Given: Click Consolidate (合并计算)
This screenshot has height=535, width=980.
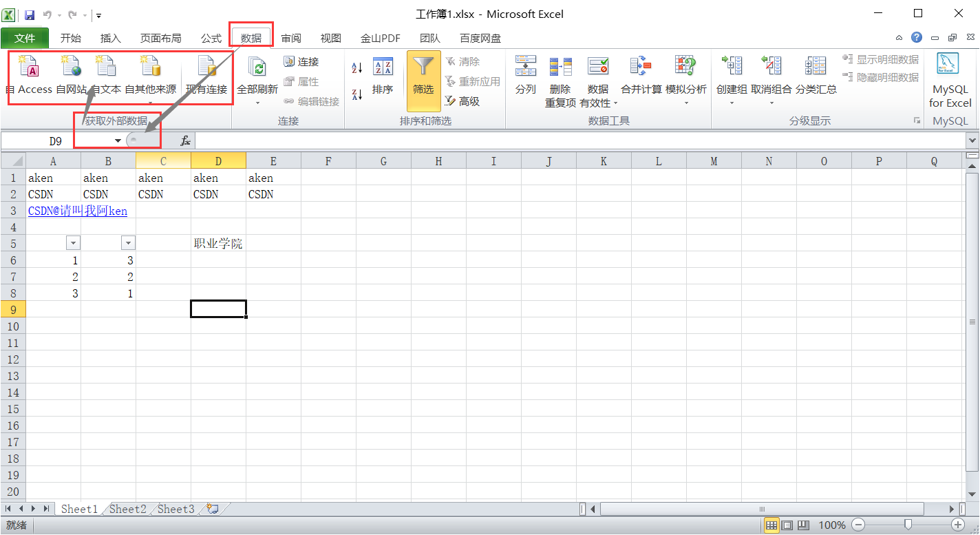Looking at the screenshot, I should tap(641, 76).
